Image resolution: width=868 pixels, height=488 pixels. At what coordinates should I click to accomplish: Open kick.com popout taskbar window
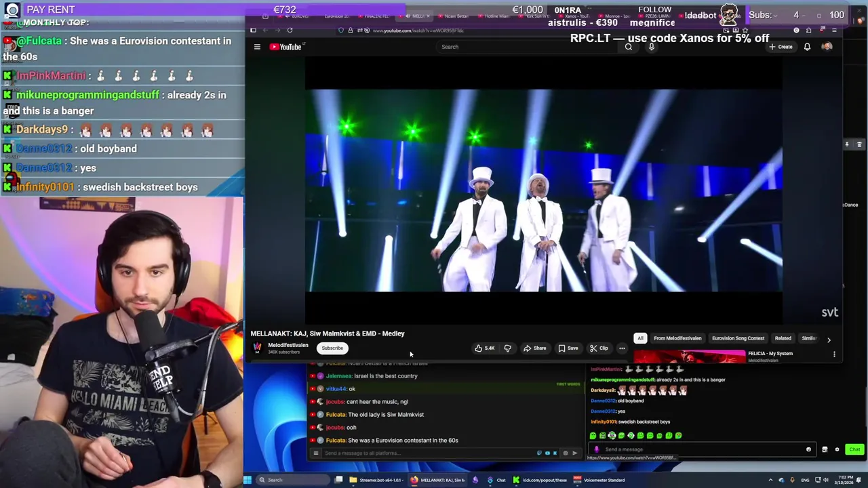coord(540,480)
